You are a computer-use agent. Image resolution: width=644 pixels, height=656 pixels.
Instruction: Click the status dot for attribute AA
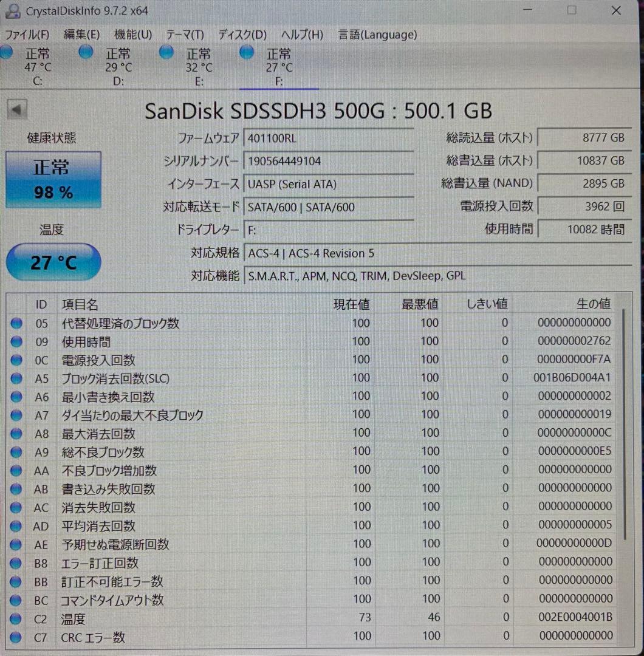click(x=16, y=470)
